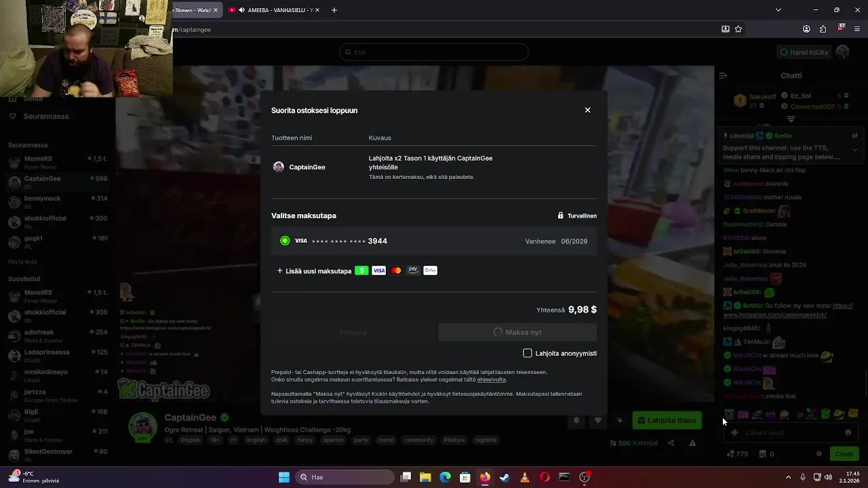The width and height of the screenshot is (868, 488).
Task: Open VLC media player from taskbar
Action: point(524,477)
